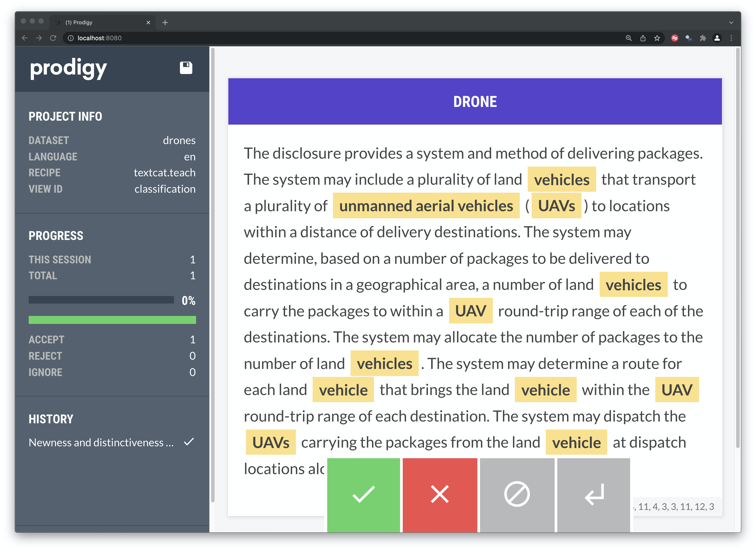The width and height of the screenshot is (756, 551).
Task: Ignore the example with the grey circle-slash button
Action: (x=517, y=495)
